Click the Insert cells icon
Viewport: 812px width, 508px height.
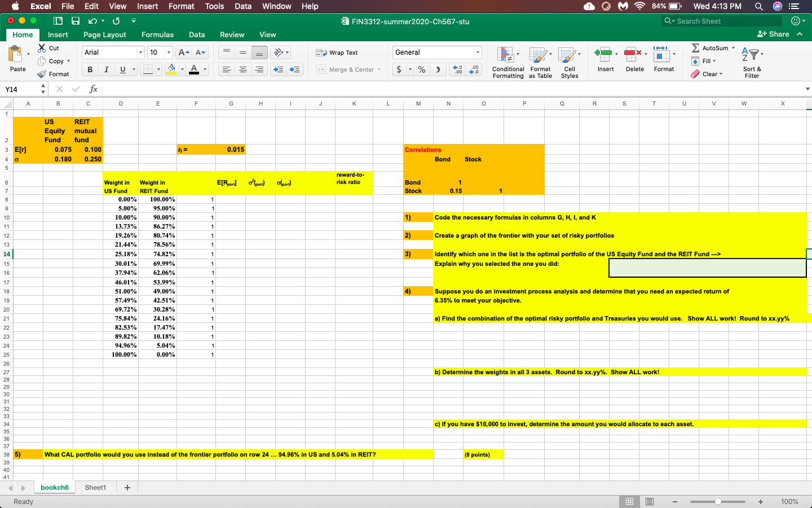(x=603, y=55)
